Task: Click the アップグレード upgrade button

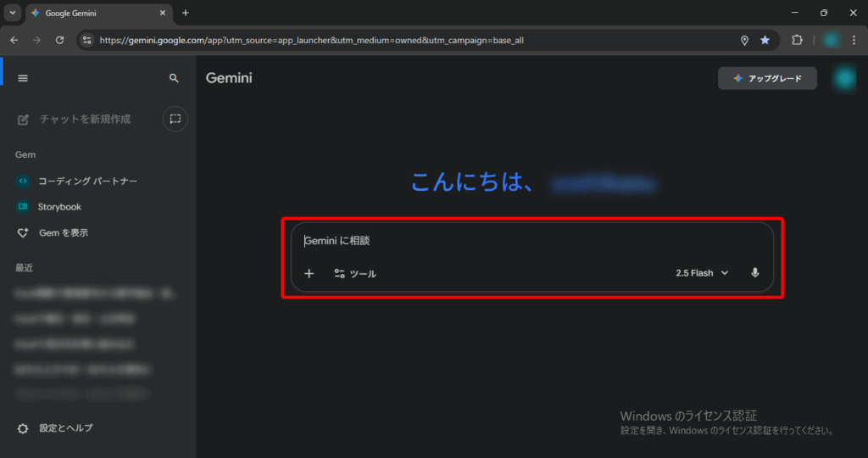Action: (x=767, y=78)
